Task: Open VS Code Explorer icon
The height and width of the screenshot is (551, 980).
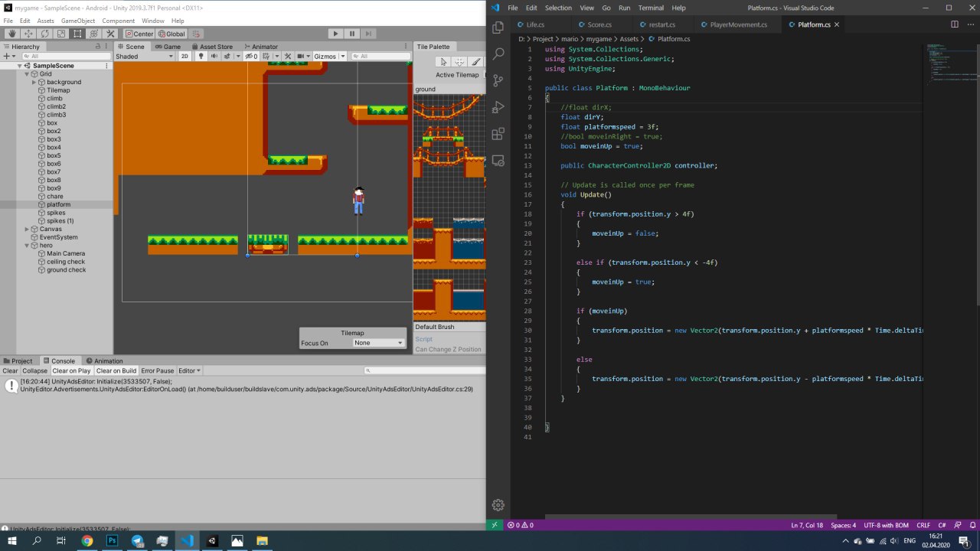Action: coord(498,28)
